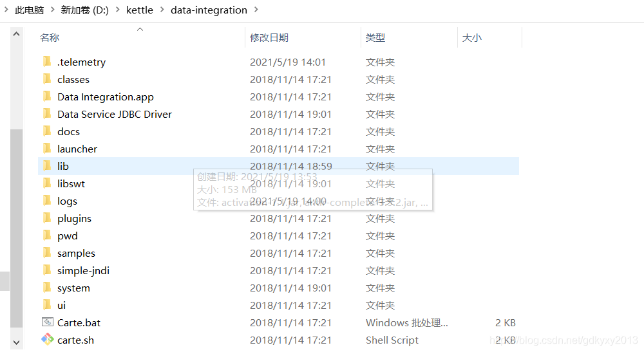644x352 pixels.
Task: Select the lib folder name
Action: coord(63,166)
